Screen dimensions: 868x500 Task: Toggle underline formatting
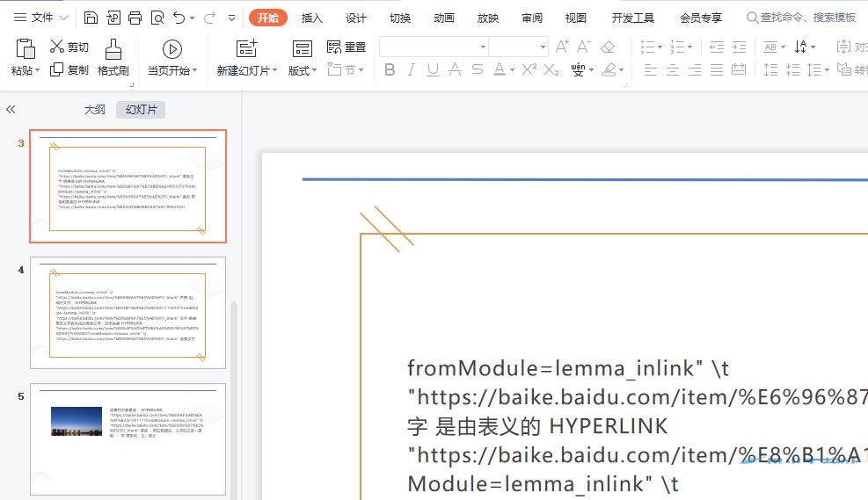[x=433, y=69]
